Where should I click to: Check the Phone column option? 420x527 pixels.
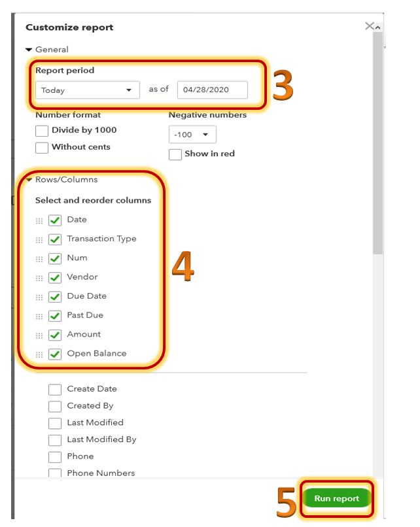(x=55, y=456)
